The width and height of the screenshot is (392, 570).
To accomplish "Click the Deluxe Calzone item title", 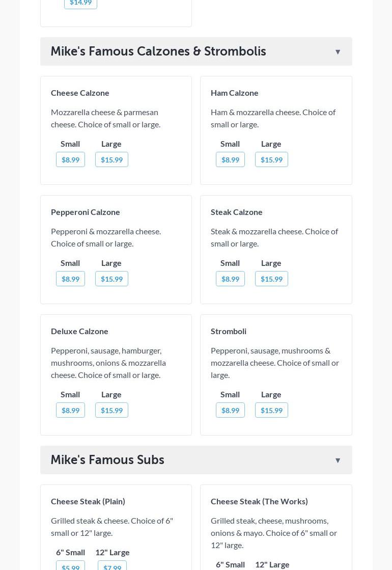I will click(x=79, y=331).
